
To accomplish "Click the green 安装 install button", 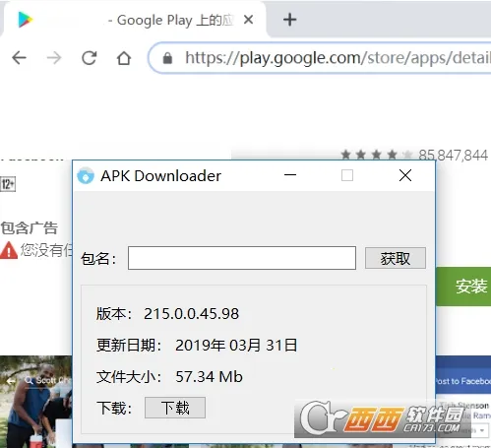I will 463,287.
